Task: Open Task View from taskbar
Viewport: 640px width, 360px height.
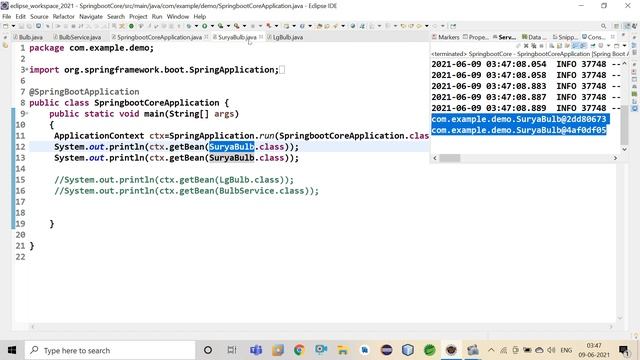Action: [232, 350]
